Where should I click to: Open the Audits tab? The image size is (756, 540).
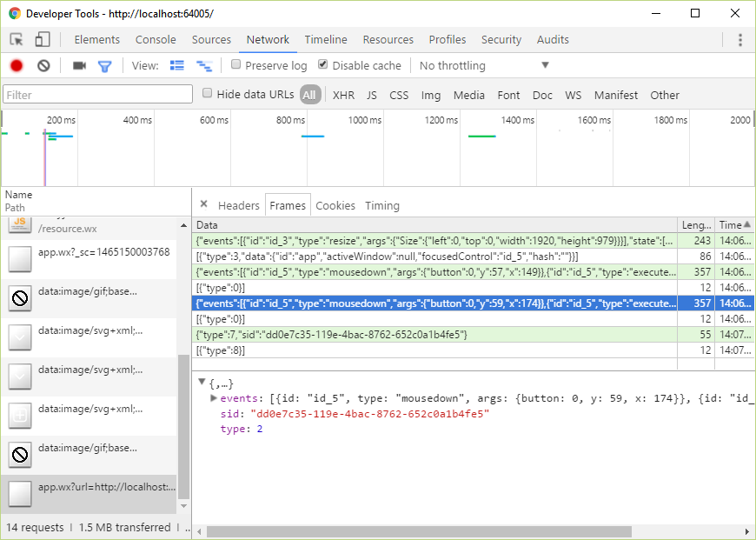click(553, 40)
